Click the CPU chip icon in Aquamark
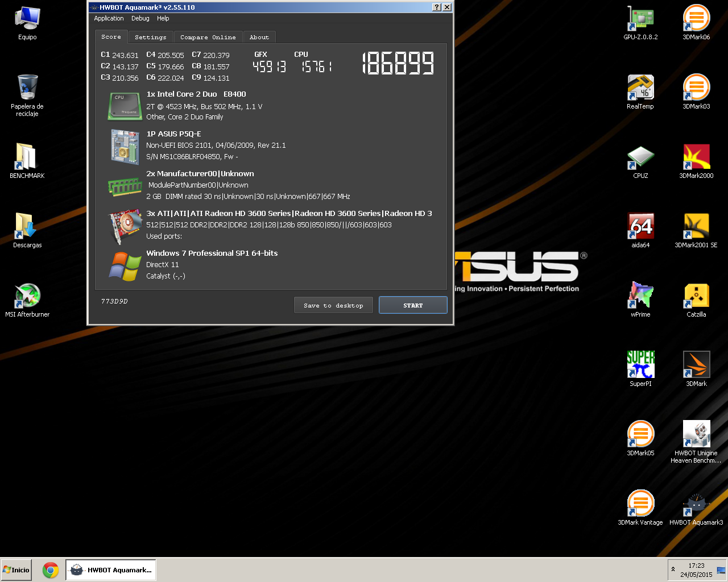This screenshot has width=728, height=582. click(125, 106)
